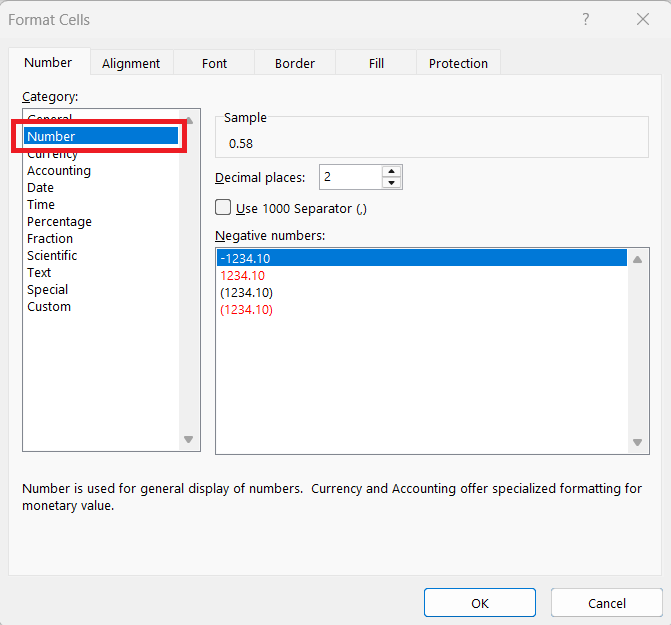671x625 pixels.
Task: Open the Help question mark icon
Action: click(x=585, y=19)
